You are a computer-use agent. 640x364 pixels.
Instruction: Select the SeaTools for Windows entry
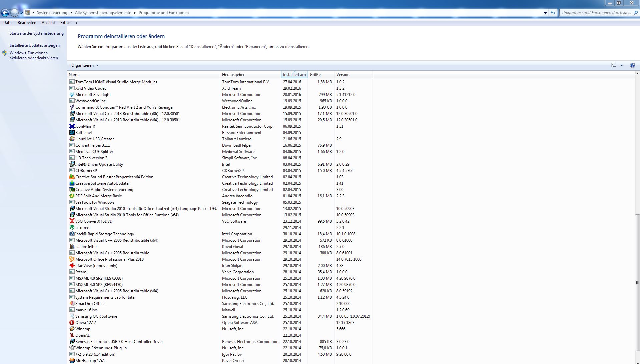coord(220,202)
